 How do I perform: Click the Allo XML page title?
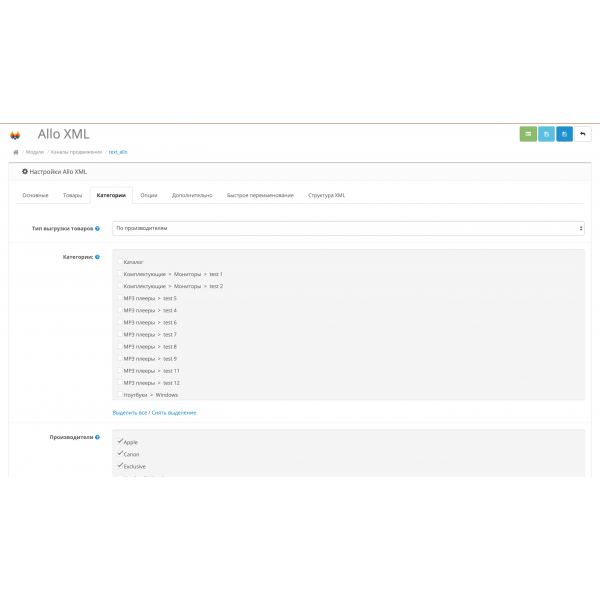(x=64, y=134)
